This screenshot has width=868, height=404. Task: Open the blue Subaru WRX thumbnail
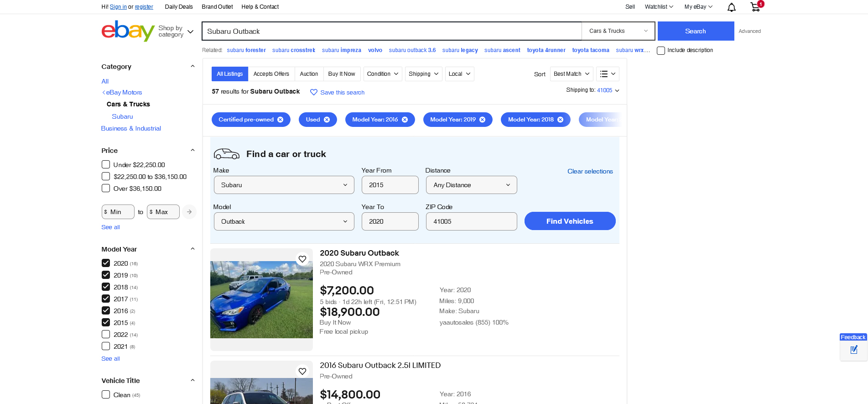[x=261, y=299]
